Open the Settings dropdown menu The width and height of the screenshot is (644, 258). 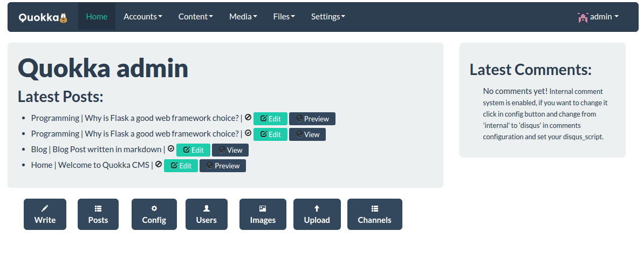click(328, 16)
